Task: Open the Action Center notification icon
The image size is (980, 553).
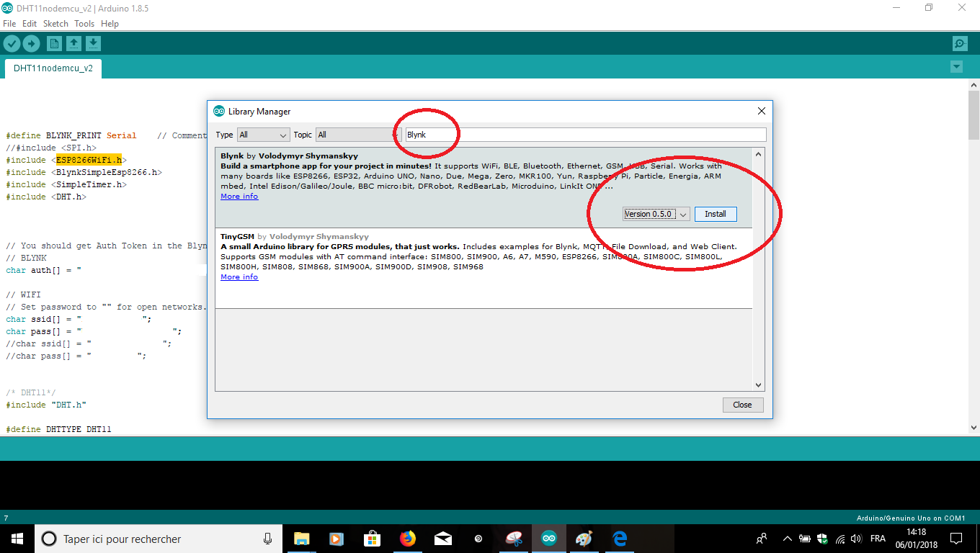Action: [x=956, y=539]
